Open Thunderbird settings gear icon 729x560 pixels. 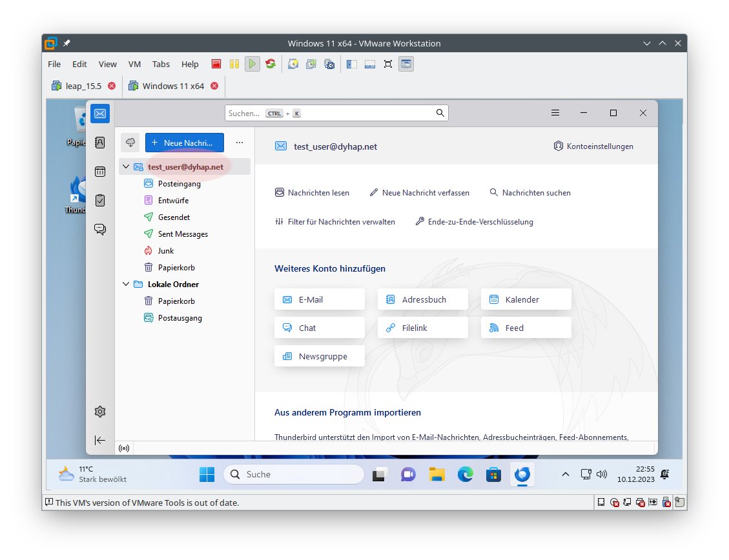tap(100, 412)
